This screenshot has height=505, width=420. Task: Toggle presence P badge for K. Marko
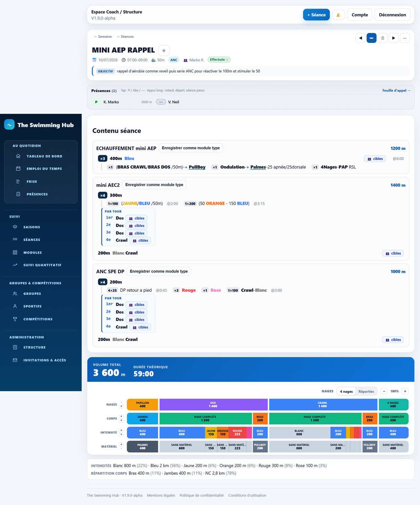tap(96, 102)
